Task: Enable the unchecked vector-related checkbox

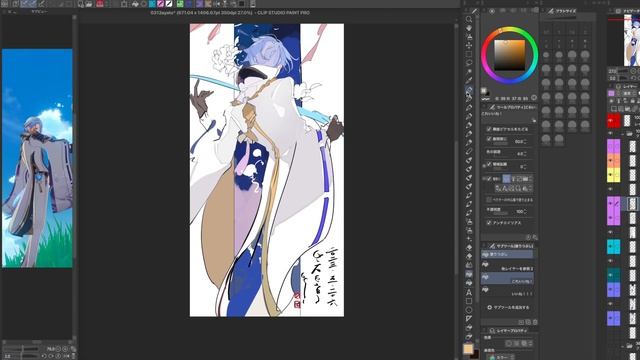Action: pos(489,200)
